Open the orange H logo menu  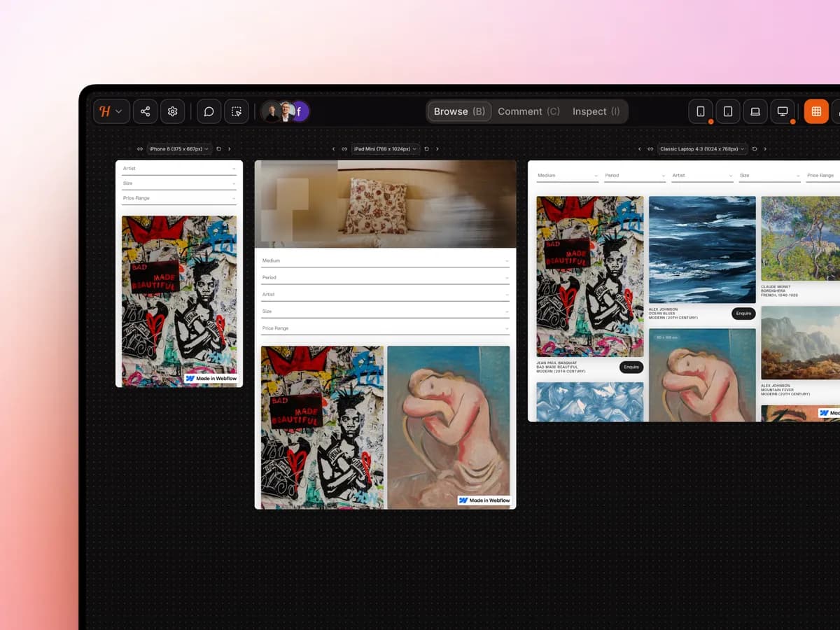tap(111, 111)
